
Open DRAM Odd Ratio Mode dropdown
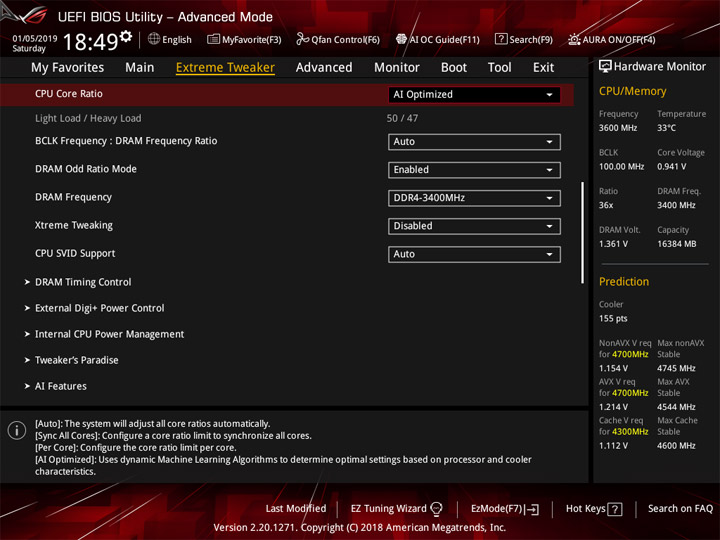[474, 170]
